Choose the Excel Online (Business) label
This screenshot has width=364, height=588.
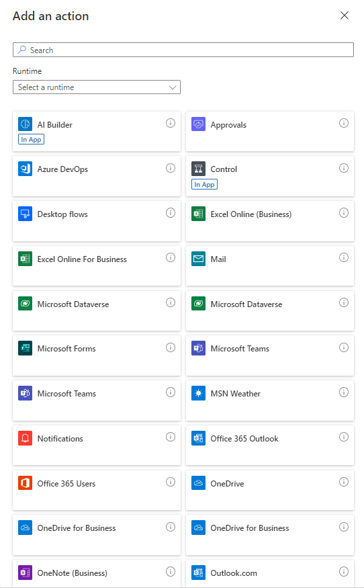click(x=251, y=214)
